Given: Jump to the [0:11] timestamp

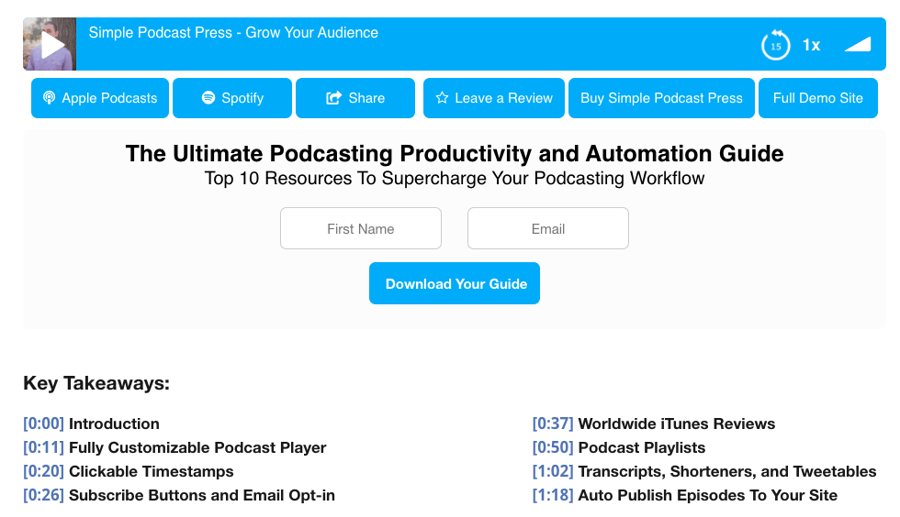Looking at the screenshot, I should tap(43, 448).
